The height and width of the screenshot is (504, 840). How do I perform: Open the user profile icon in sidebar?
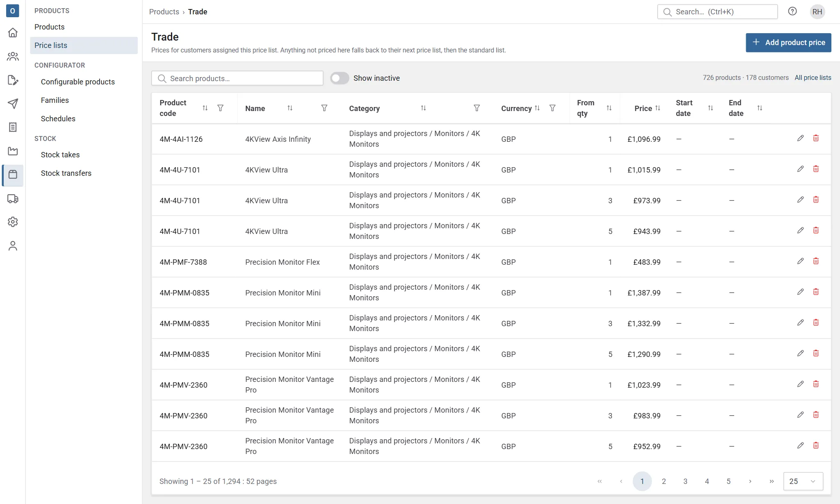13,245
